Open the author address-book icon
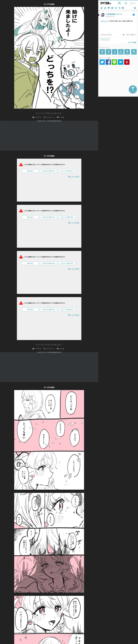This screenshot has width=138, height=644. [123, 8]
